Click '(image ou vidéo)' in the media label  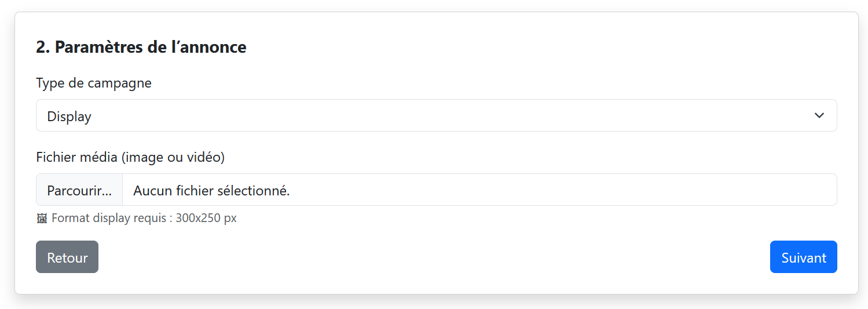point(173,157)
